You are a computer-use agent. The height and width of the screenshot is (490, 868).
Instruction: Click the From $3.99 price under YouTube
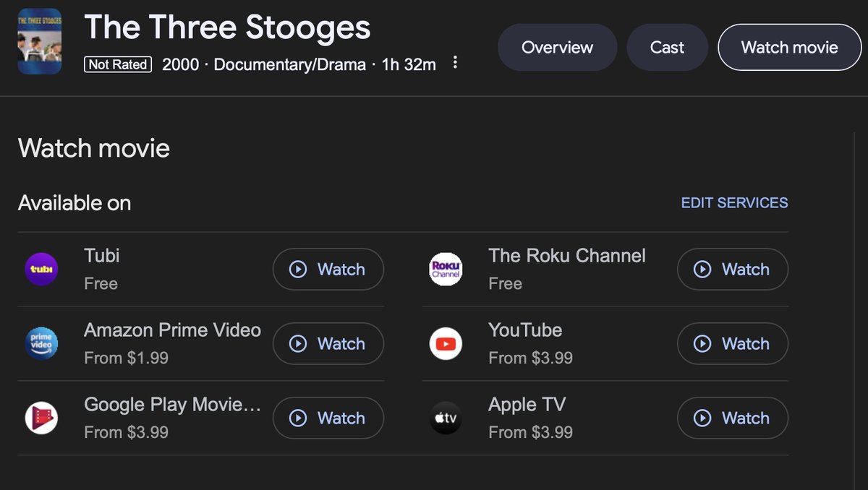pyautogui.click(x=530, y=358)
